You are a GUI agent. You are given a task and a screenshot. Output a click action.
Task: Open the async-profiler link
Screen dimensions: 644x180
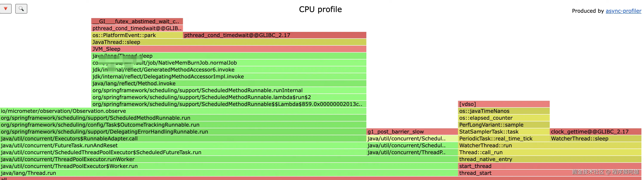pyautogui.click(x=623, y=11)
